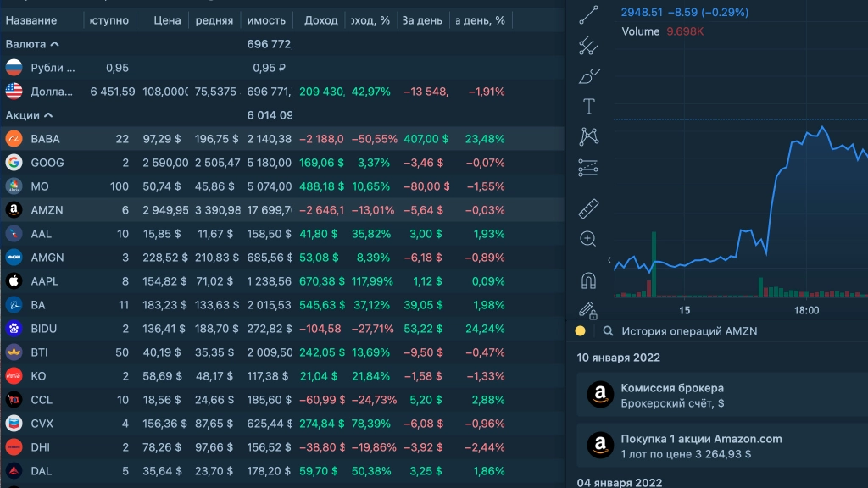The image size is (868, 488).
Task: Select the DAL ticker name
Action: pyautogui.click(x=42, y=471)
